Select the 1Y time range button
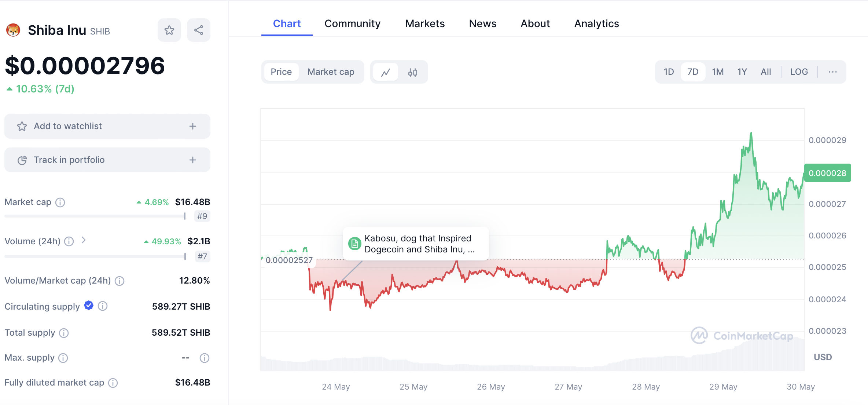This screenshot has width=868, height=405. click(x=742, y=72)
